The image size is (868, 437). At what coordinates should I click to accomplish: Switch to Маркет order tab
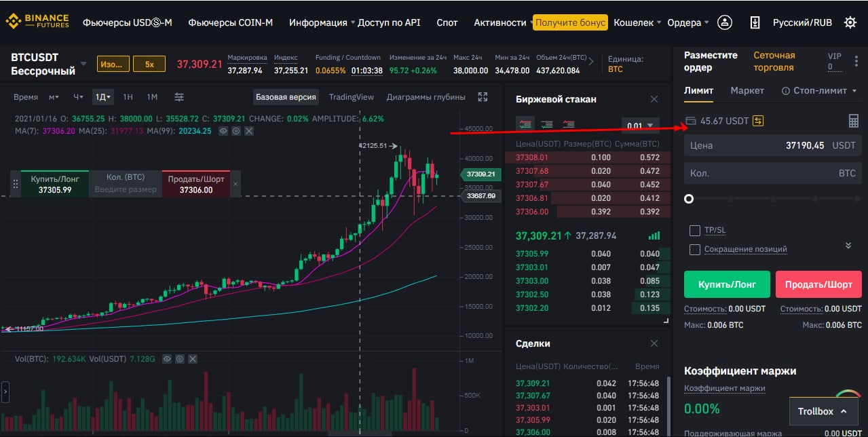tap(747, 90)
